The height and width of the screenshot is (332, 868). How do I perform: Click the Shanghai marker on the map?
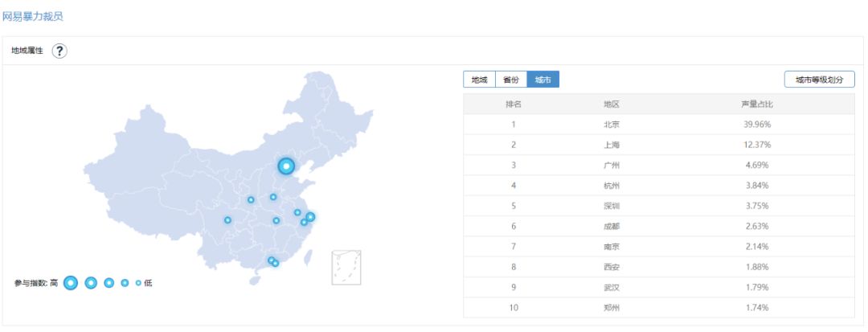tap(310, 216)
